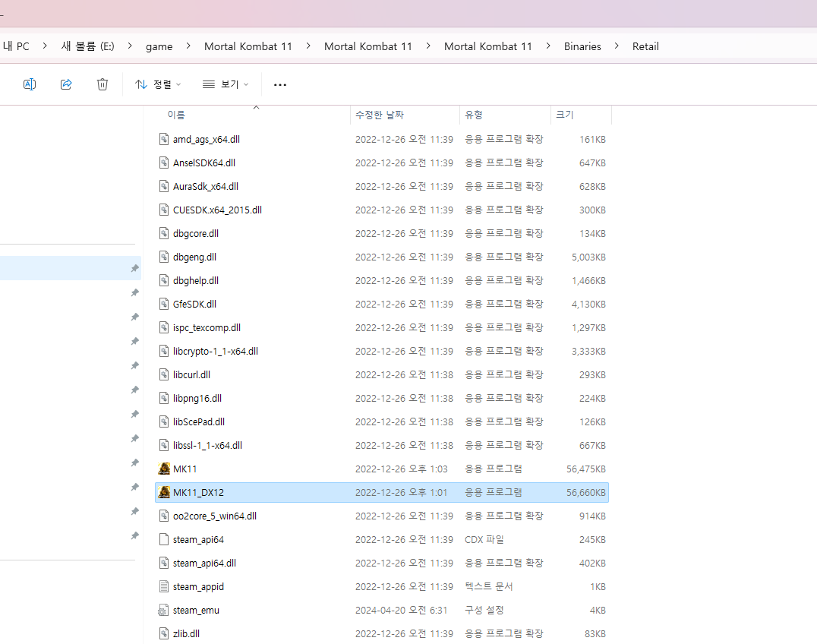The height and width of the screenshot is (644, 817).
Task: Click the Delete trash can icon
Action: (103, 84)
